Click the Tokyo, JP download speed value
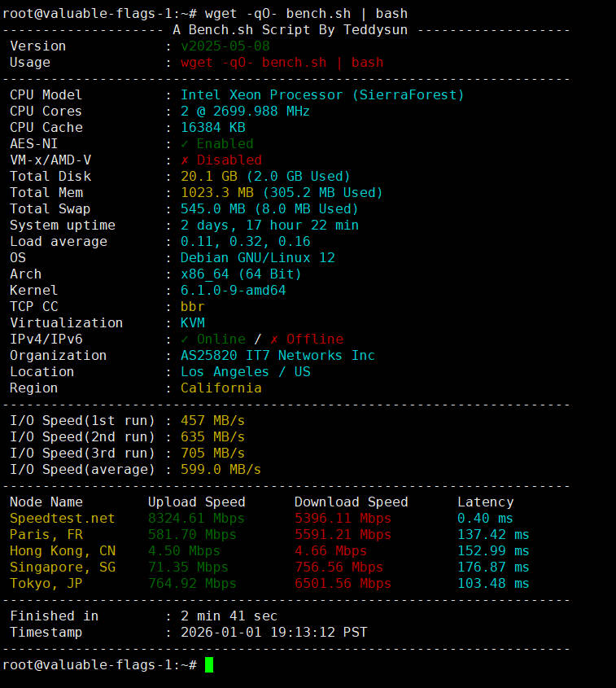Image resolution: width=616 pixels, height=688 pixels. (x=343, y=584)
